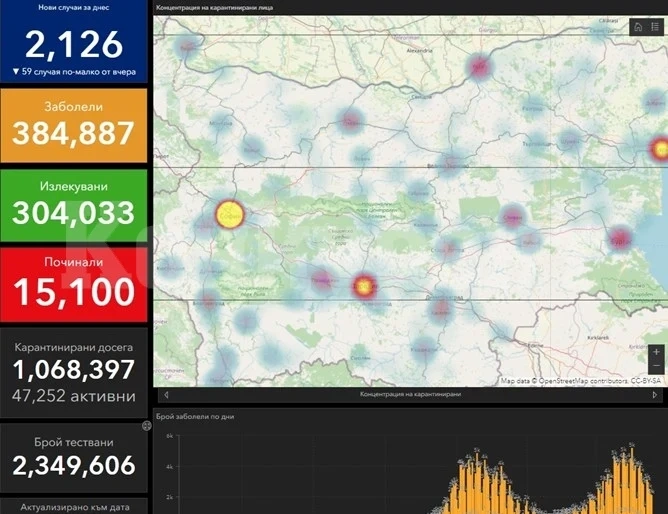Select the deaths count 15,100
The width and height of the screenshot is (668, 514).
pyautogui.click(x=74, y=292)
